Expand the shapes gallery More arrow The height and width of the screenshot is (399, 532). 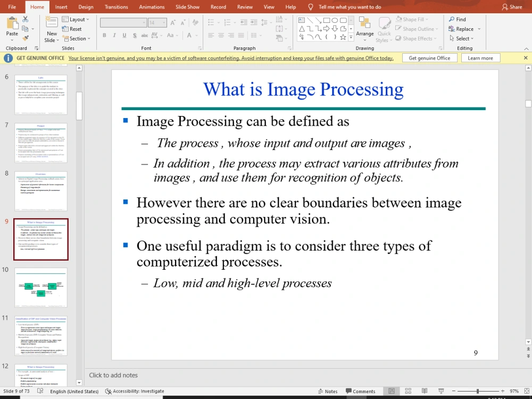tap(351, 37)
